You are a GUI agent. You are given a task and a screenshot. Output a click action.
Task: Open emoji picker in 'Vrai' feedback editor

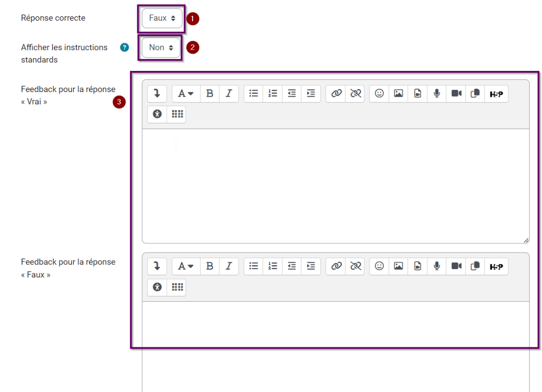pos(379,93)
